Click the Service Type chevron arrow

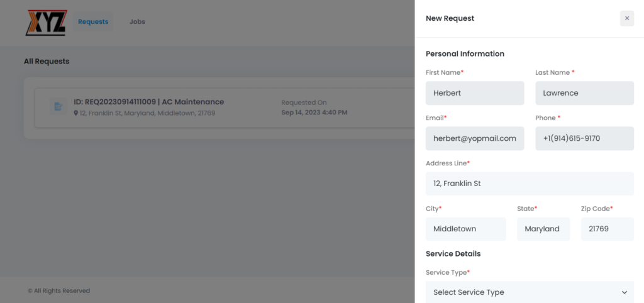pyautogui.click(x=625, y=292)
